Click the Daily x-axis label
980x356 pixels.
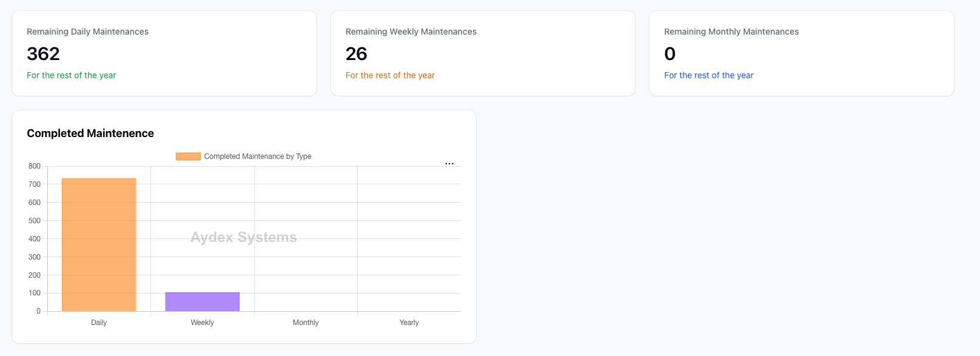point(99,323)
